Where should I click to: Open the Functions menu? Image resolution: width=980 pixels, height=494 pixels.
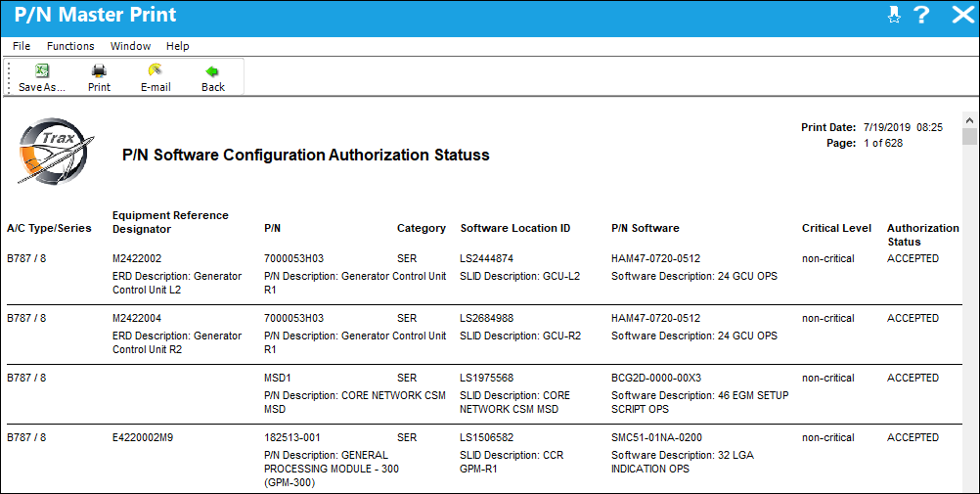[70, 46]
